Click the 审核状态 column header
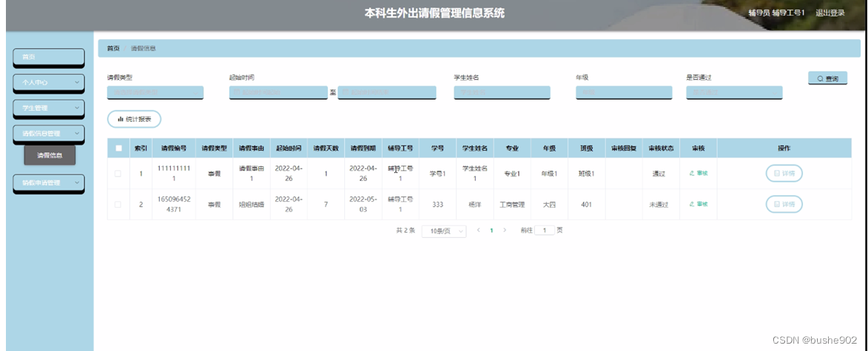The image size is (868, 351). pos(661,149)
